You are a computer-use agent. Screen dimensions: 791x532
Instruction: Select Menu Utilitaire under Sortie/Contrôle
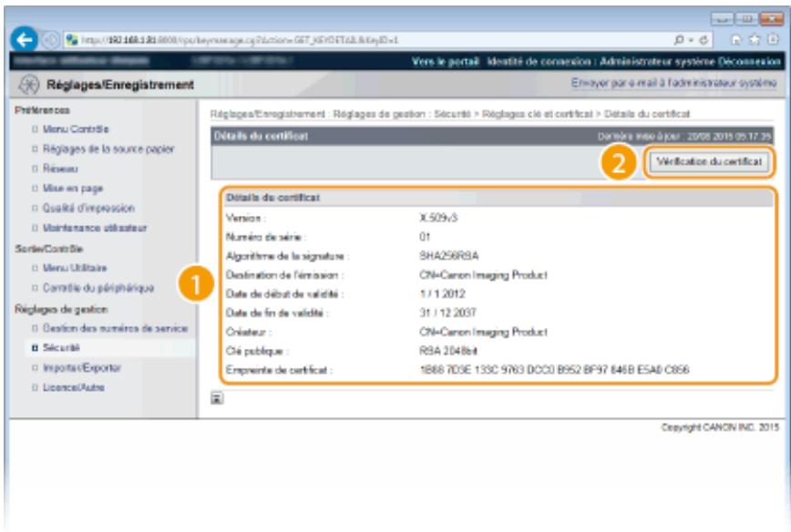(x=75, y=268)
